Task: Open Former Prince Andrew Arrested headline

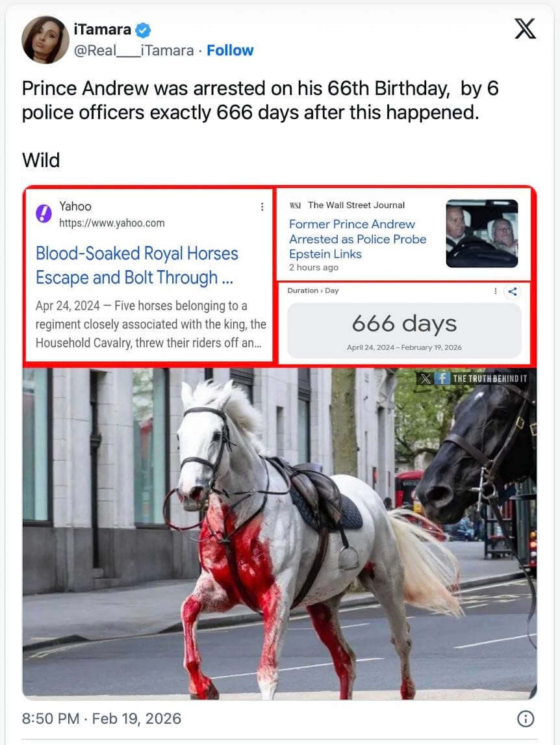Action: [x=358, y=239]
